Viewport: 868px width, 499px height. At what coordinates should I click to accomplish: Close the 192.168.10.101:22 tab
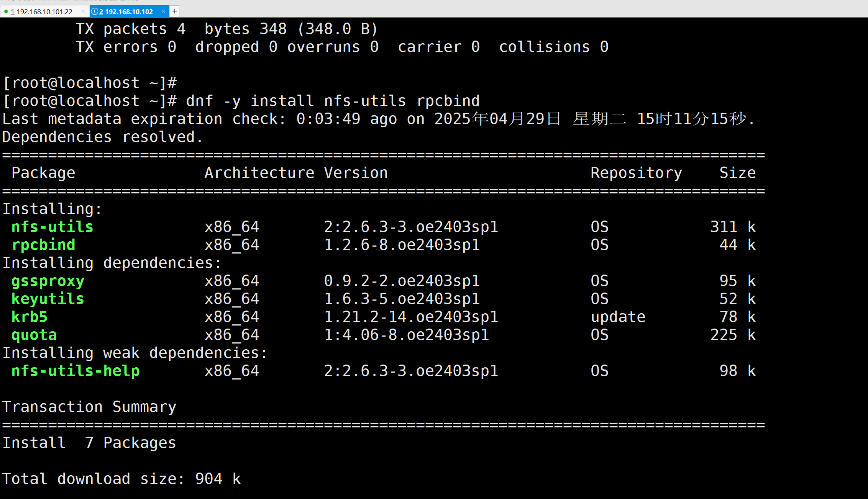click(83, 11)
